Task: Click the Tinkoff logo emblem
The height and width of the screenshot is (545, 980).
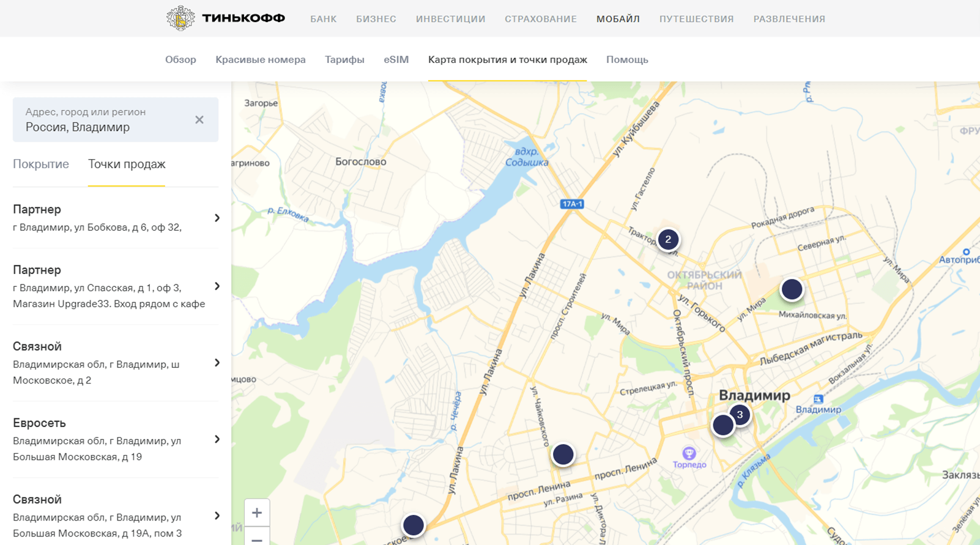Action: [x=180, y=18]
